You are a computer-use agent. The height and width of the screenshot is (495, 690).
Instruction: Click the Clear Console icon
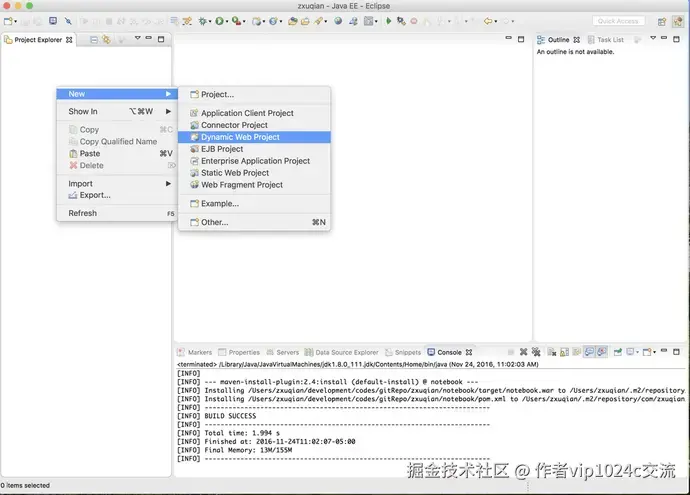552,352
